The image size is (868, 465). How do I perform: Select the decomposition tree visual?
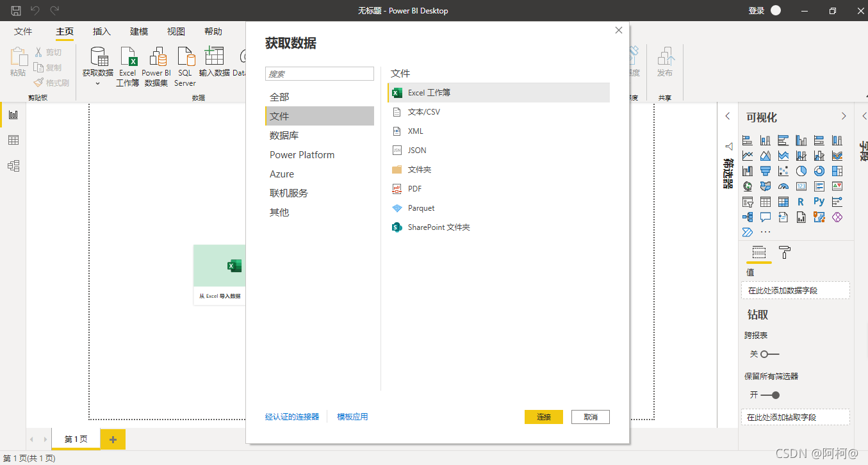click(x=748, y=217)
